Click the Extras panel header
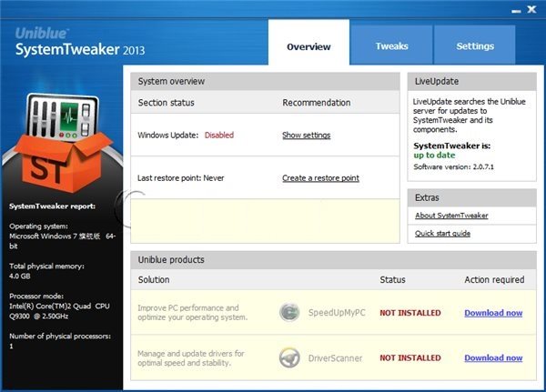Image resolution: width=546 pixels, height=392 pixels. [471, 197]
